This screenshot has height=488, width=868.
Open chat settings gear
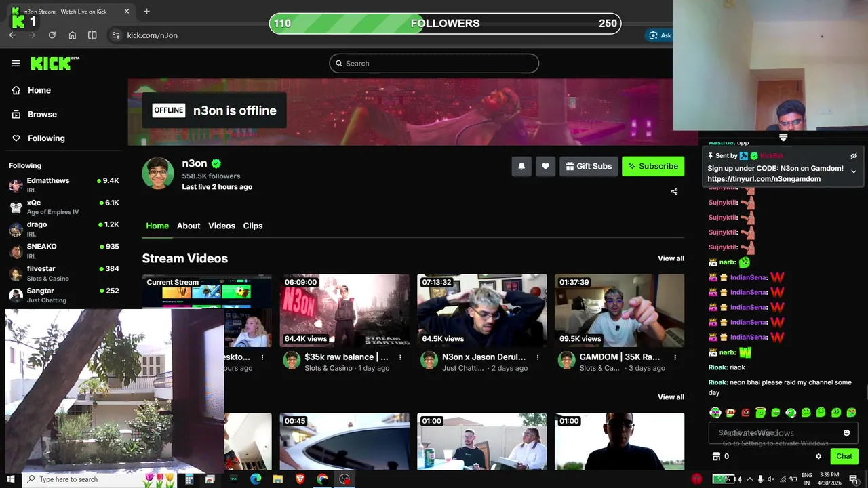pyautogui.click(x=818, y=456)
